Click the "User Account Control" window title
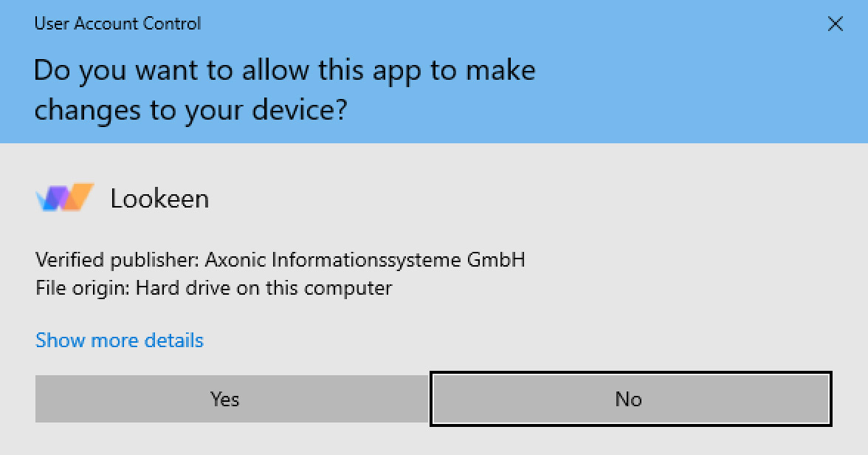The height and width of the screenshot is (455, 868). click(x=117, y=24)
